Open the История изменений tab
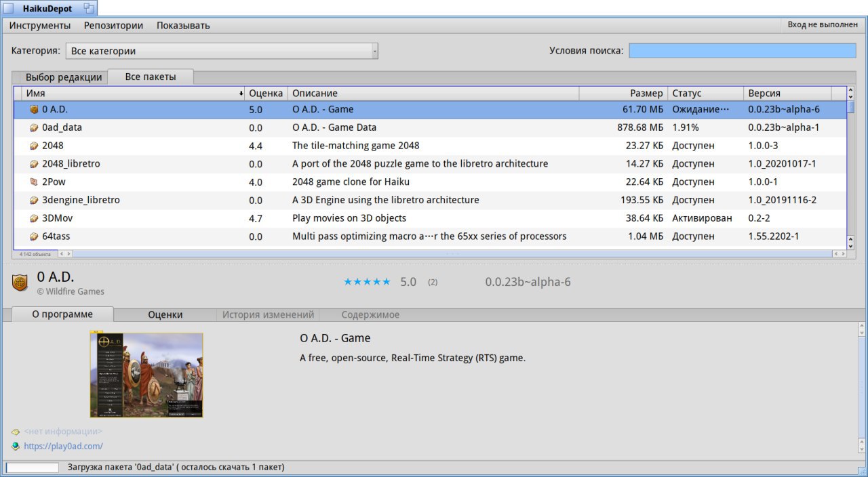This screenshot has width=868, height=477. (x=269, y=314)
